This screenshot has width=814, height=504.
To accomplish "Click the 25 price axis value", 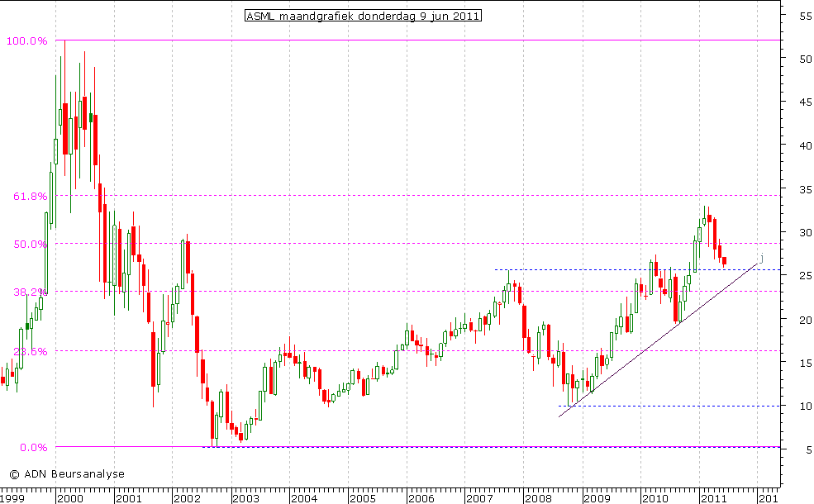I will 805,276.
